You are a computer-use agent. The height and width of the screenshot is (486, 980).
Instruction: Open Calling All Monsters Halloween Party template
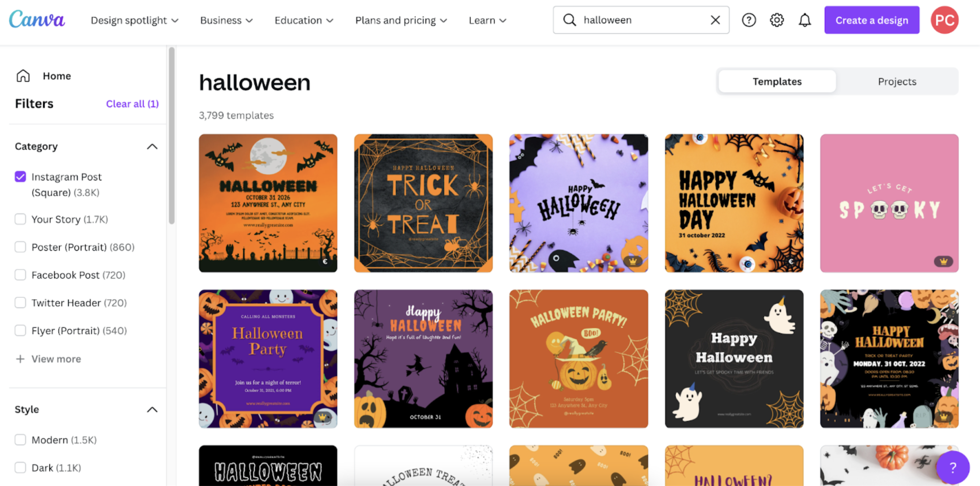(268, 358)
